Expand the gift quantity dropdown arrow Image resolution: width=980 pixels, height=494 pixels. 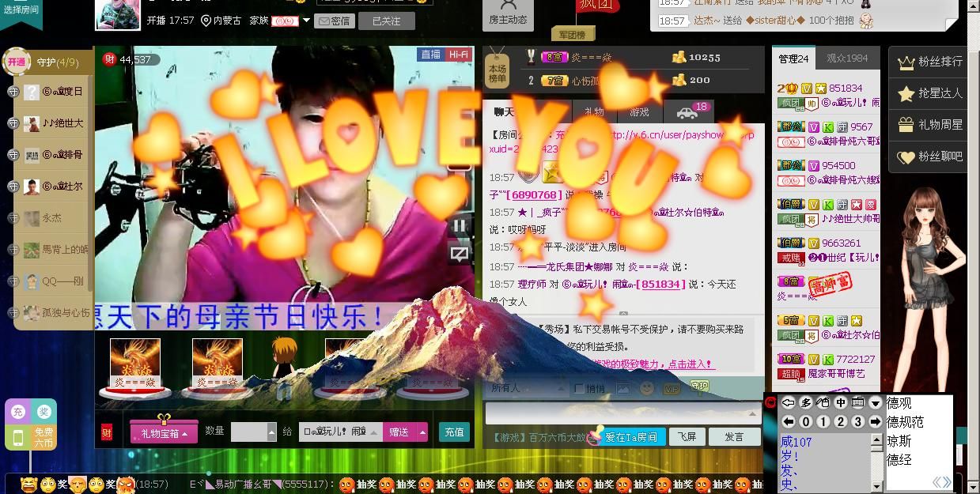pyautogui.click(x=272, y=432)
